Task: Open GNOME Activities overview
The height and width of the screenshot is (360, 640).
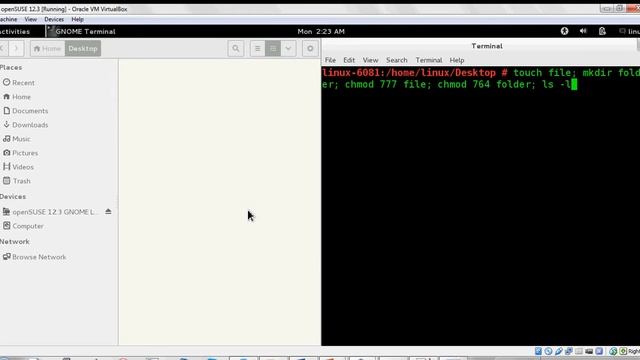Action: pyautogui.click(x=15, y=31)
